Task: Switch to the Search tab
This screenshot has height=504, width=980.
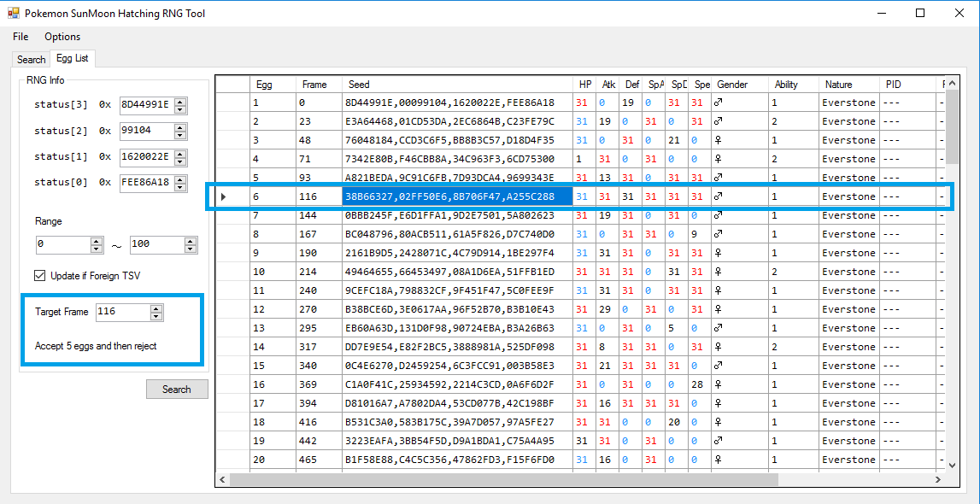Action: pos(31,60)
